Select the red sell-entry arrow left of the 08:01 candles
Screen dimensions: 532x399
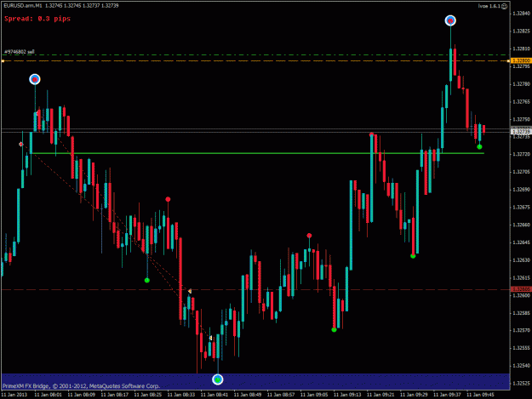click(x=21, y=144)
